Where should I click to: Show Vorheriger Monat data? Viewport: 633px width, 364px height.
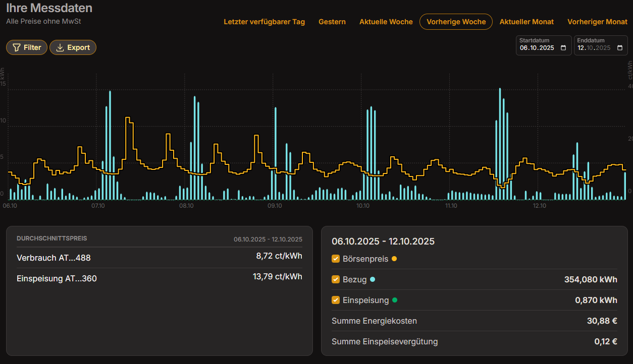coord(597,22)
